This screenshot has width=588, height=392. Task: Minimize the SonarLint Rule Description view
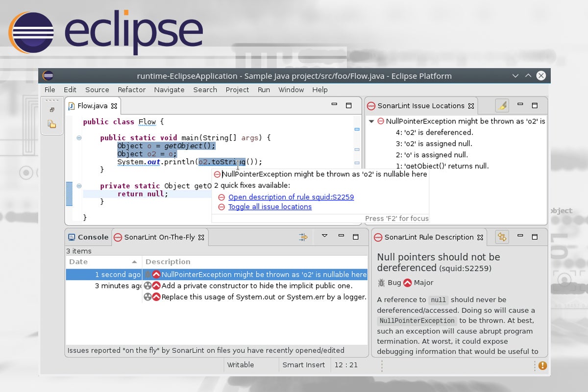(520, 236)
